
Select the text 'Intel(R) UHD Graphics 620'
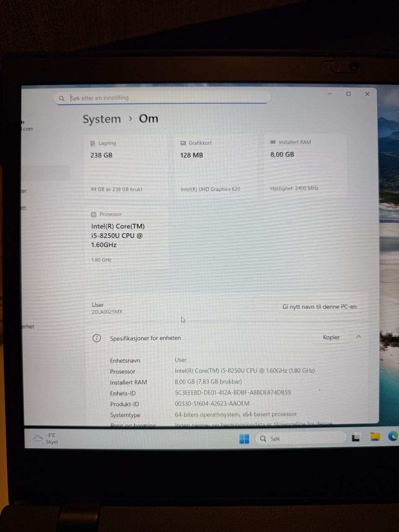point(210,189)
